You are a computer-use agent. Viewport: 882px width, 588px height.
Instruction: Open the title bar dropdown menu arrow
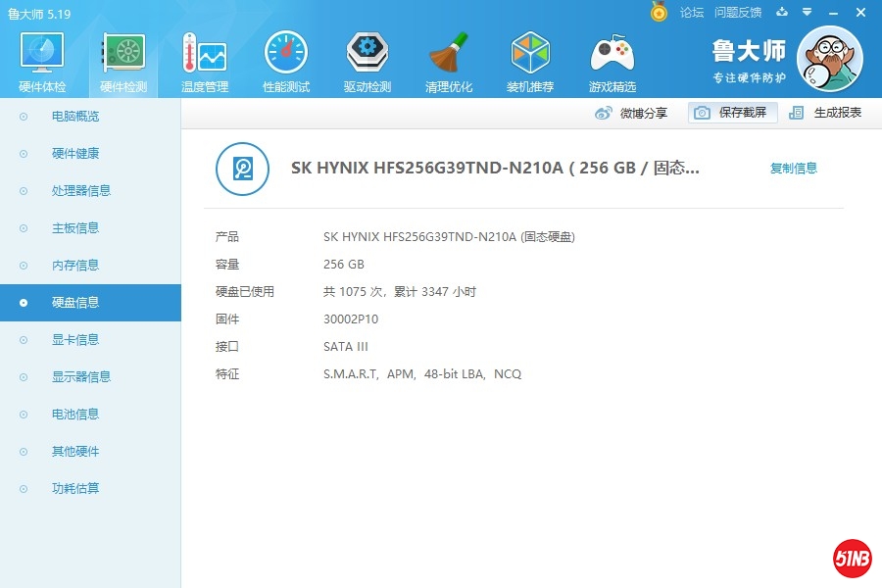click(x=807, y=13)
